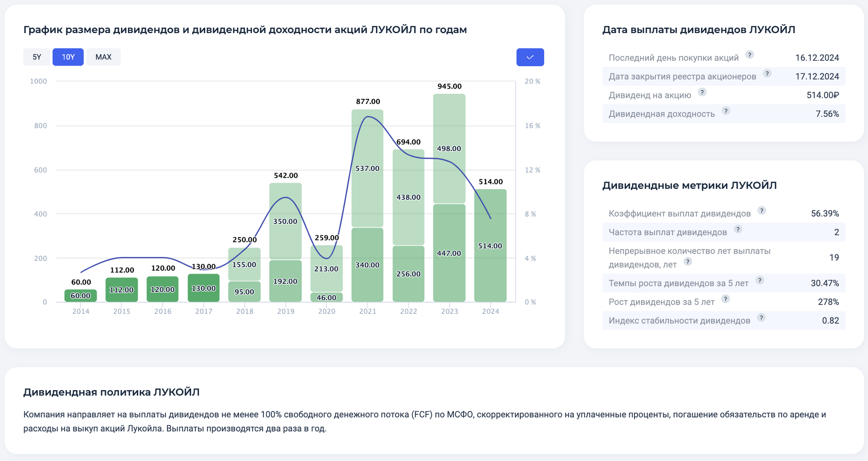Click the 694.00 total above 2022 bar
The image size is (868, 461).
click(409, 142)
